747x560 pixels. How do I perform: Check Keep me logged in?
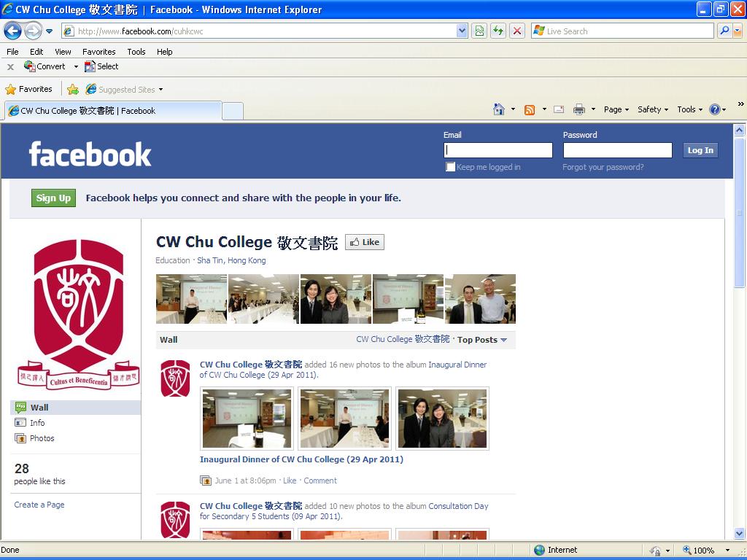pyautogui.click(x=450, y=167)
